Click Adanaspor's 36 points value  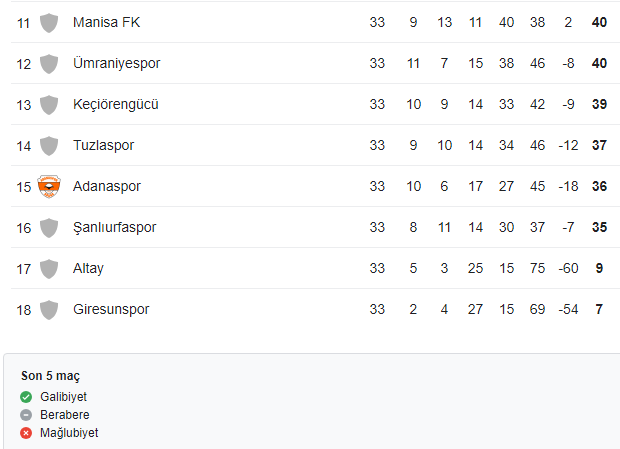point(599,186)
